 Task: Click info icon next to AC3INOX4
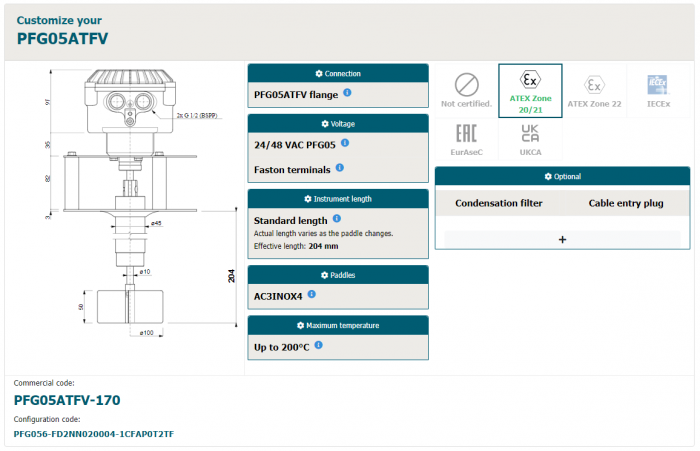313,294
